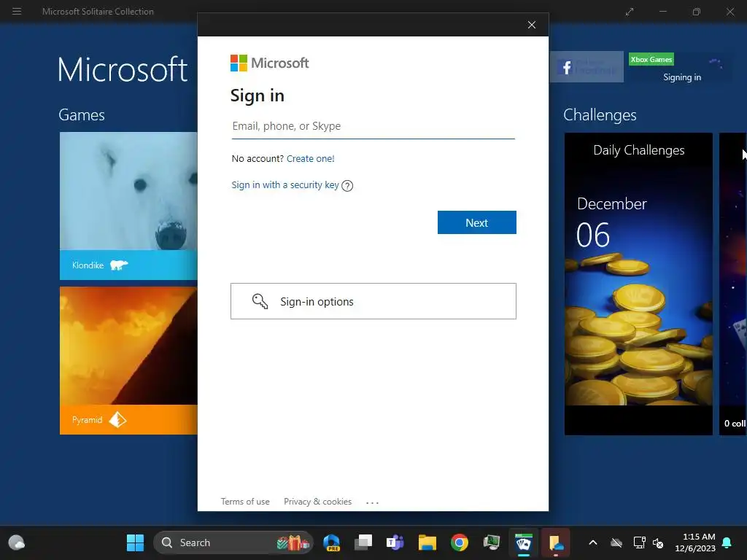747x560 pixels.
Task: Click the key icon in Sign-in options
Action: pyautogui.click(x=260, y=301)
